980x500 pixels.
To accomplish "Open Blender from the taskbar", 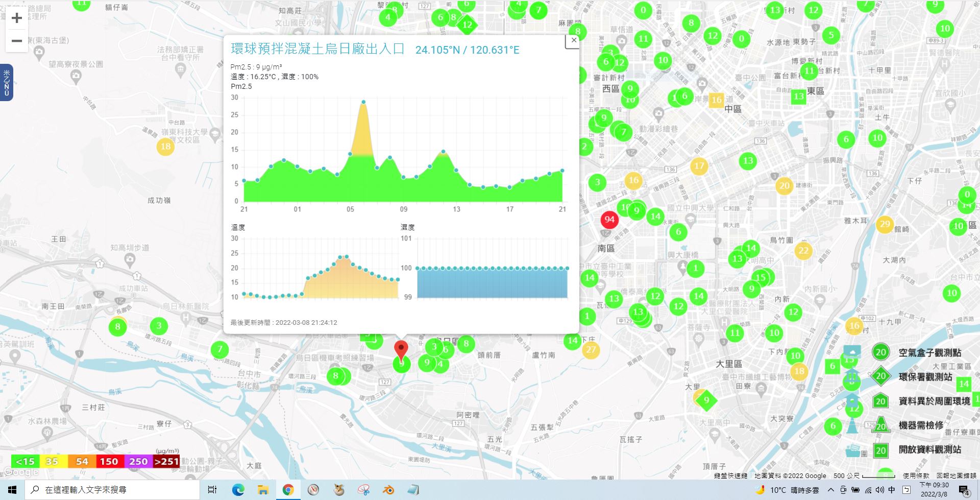I will tap(388, 490).
